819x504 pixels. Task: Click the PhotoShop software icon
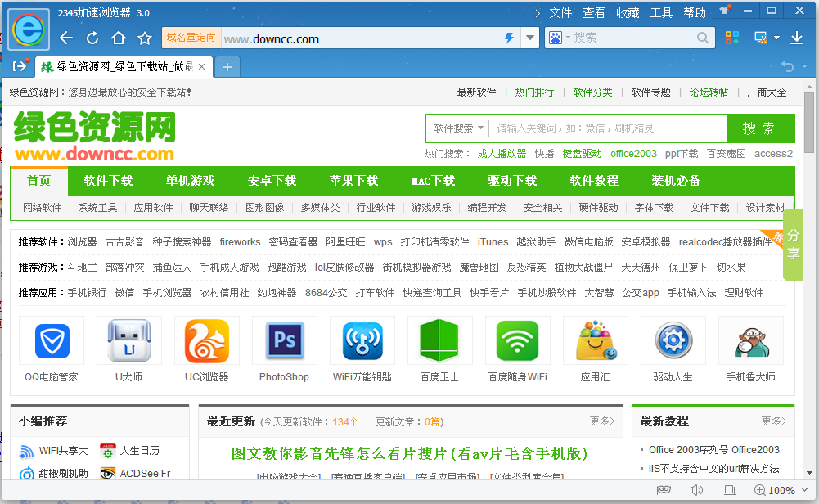pyautogui.click(x=284, y=341)
